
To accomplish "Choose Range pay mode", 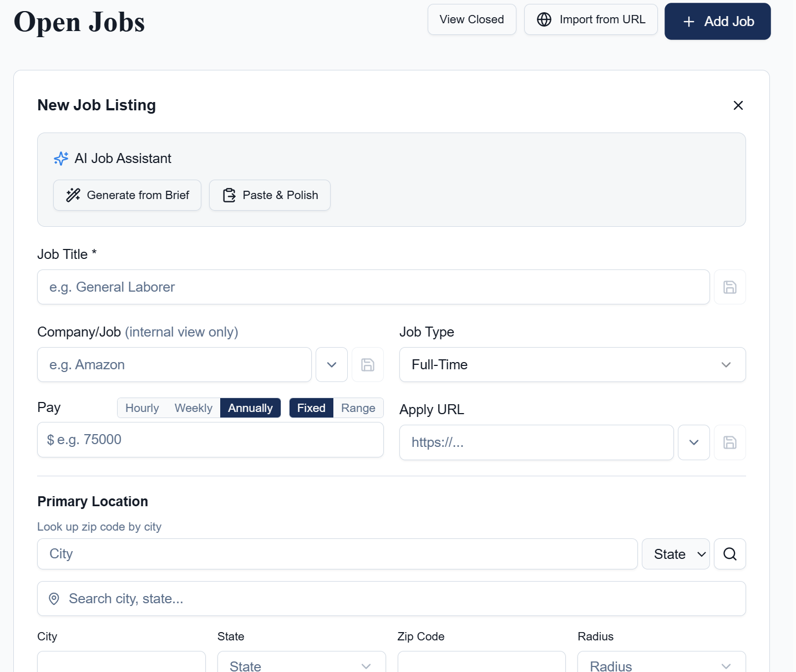I will (x=358, y=408).
